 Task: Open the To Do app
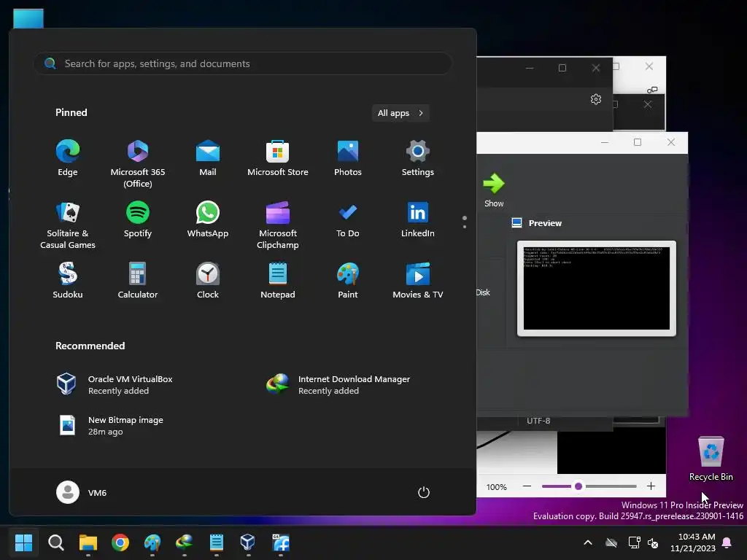pos(348,219)
